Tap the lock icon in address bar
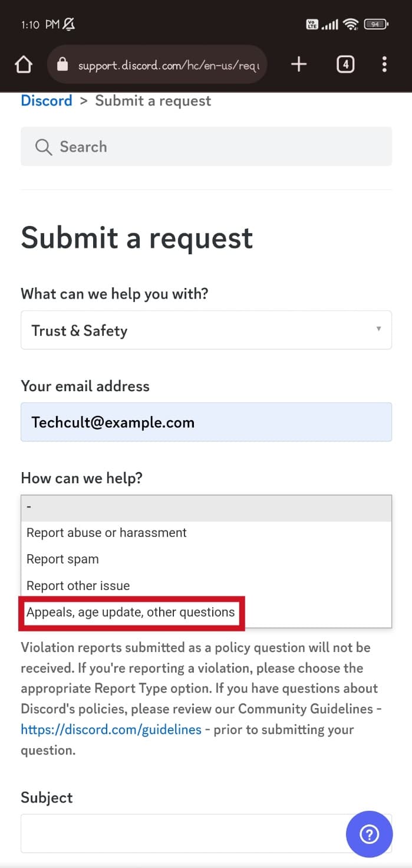412x868 pixels. point(62,65)
